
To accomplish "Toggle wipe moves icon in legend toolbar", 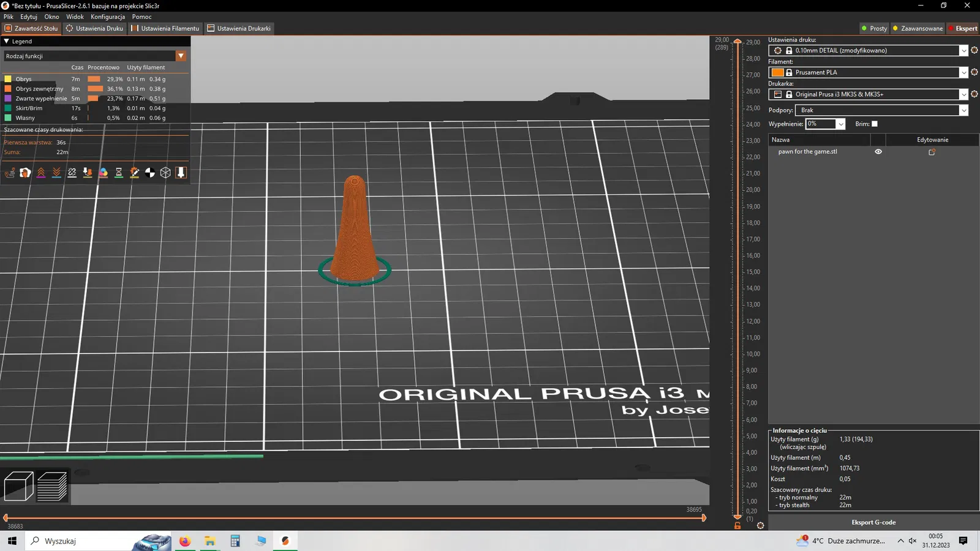I will click(25, 173).
